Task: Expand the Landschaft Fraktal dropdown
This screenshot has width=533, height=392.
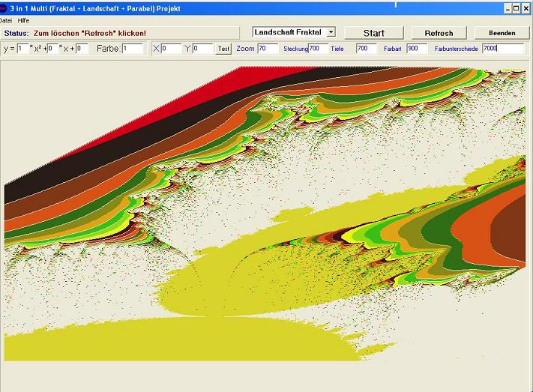Action: click(x=331, y=33)
